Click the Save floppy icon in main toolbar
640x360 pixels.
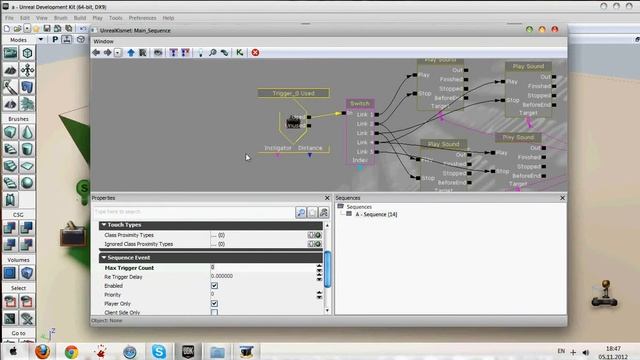click(x=47, y=28)
